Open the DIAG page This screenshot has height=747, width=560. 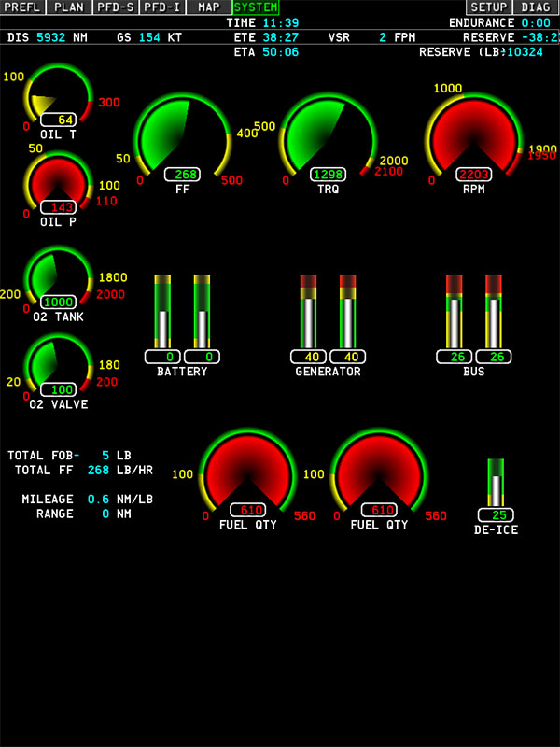536,7
